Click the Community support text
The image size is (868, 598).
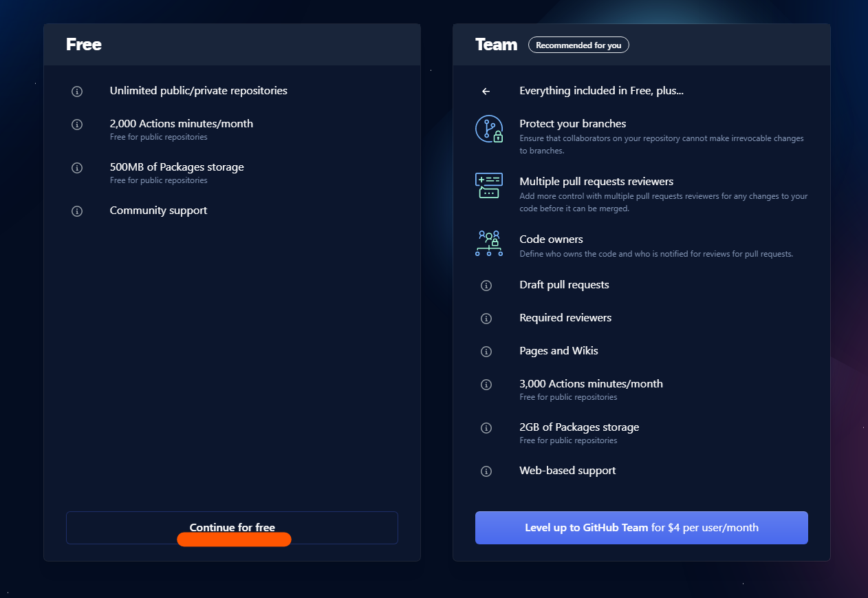tap(158, 211)
